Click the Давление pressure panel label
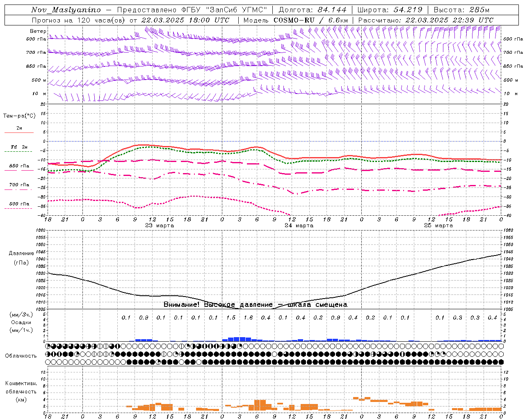The height and width of the screenshot is (420, 525). coord(21,253)
